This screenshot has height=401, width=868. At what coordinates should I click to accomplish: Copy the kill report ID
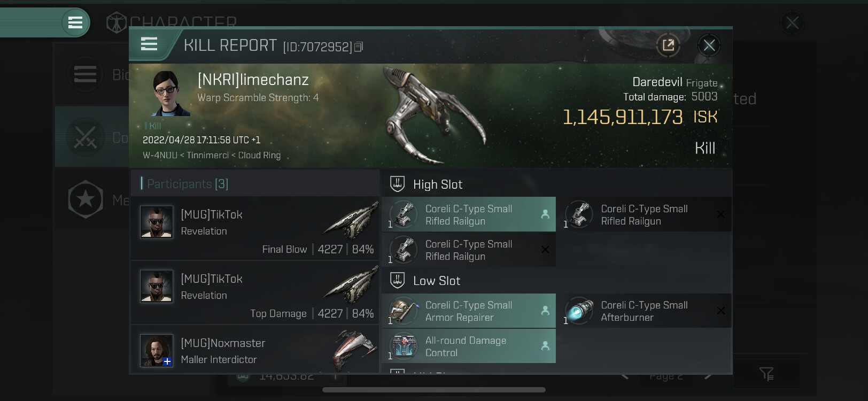point(359,47)
